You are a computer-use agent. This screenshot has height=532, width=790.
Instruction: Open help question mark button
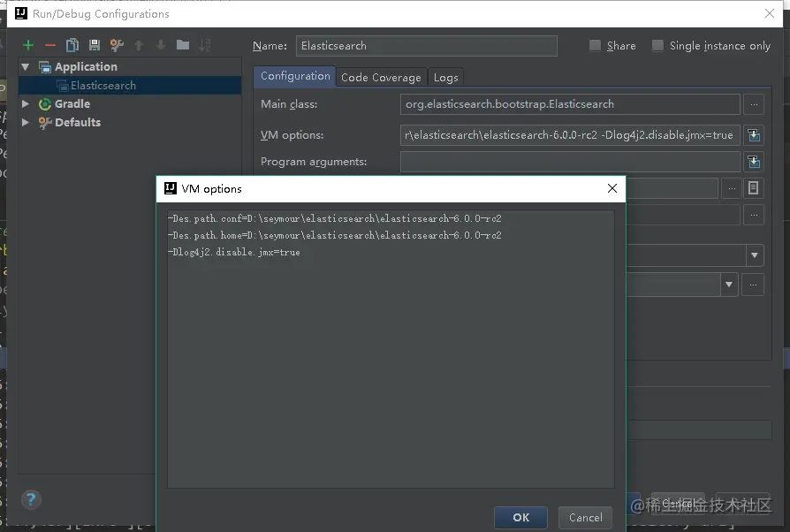pyautogui.click(x=31, y=499)
